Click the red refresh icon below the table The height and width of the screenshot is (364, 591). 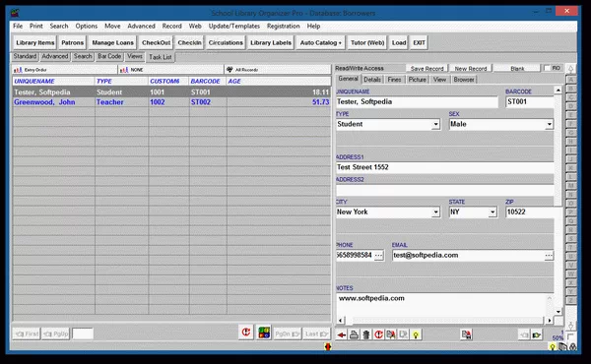coord(246,333)
